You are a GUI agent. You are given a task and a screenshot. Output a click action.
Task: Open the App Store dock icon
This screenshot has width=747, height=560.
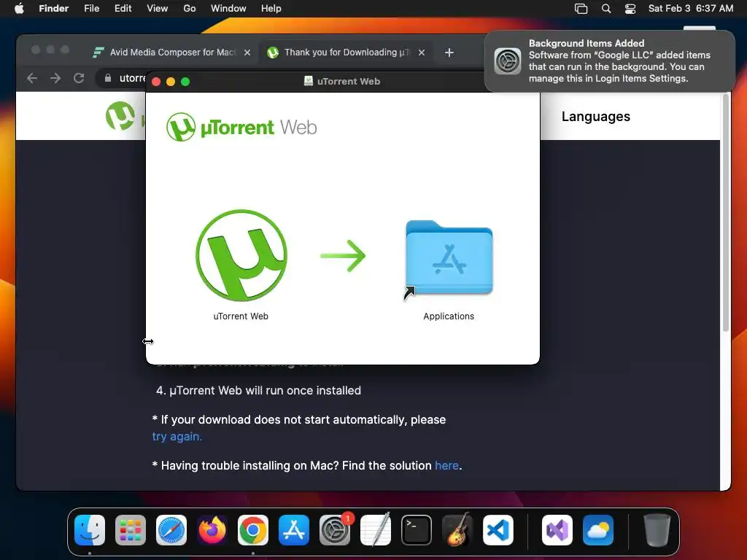pyautogui.click(x=294, y=530)
